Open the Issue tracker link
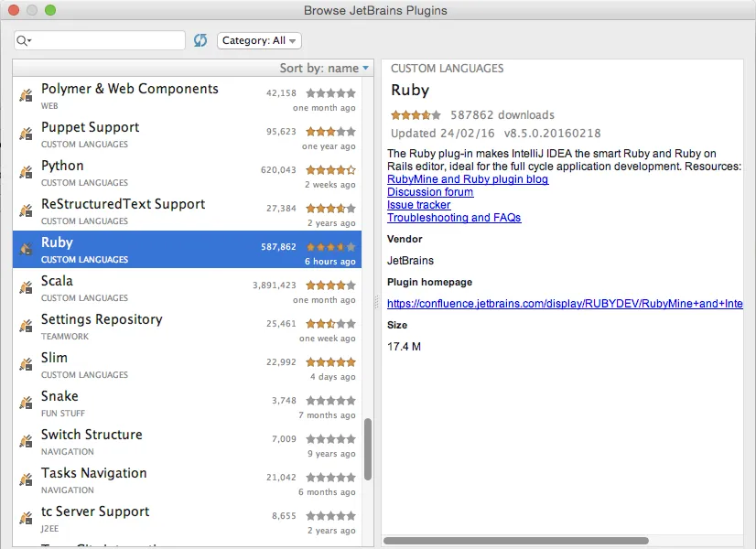This screenshot has width=756, height=549. tap(419, 205)
